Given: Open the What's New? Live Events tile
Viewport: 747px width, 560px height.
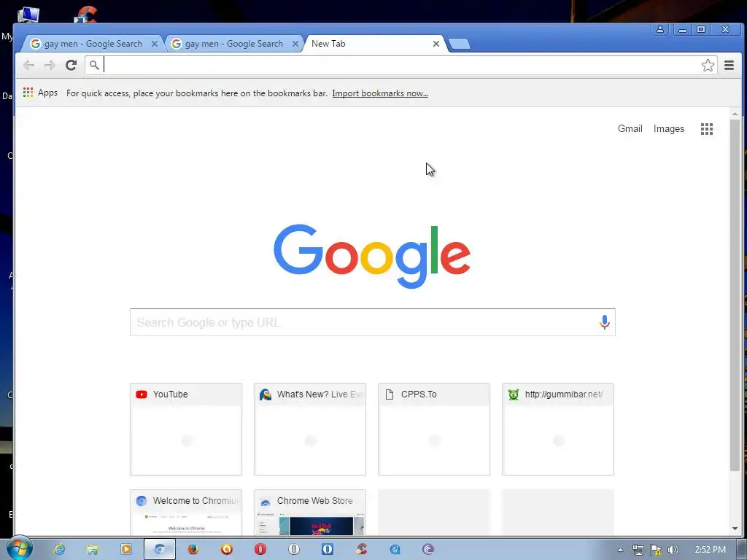Looking at the screenshot, I should click(x=309, y=429).
